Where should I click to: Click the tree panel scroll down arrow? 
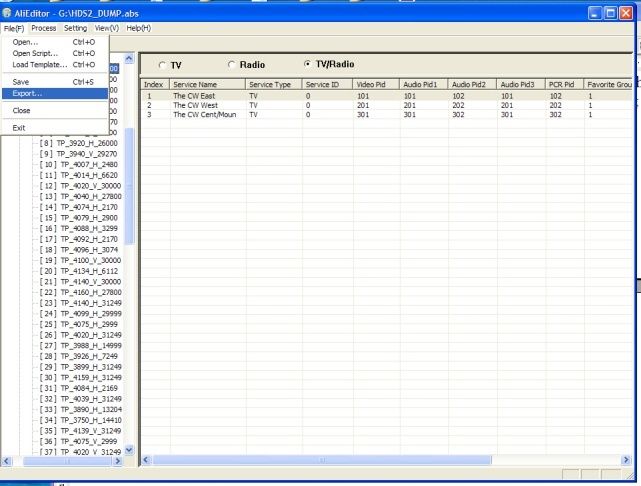(x=129, y=450)
